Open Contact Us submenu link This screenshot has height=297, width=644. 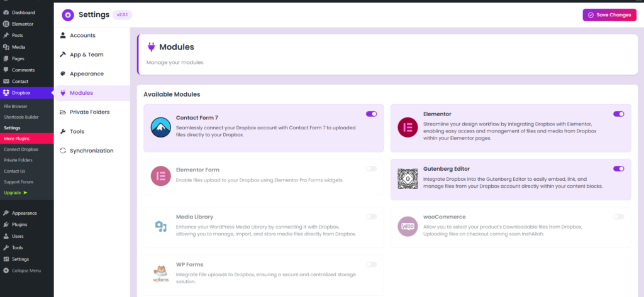pyautogui.click(x=14, y=171)
